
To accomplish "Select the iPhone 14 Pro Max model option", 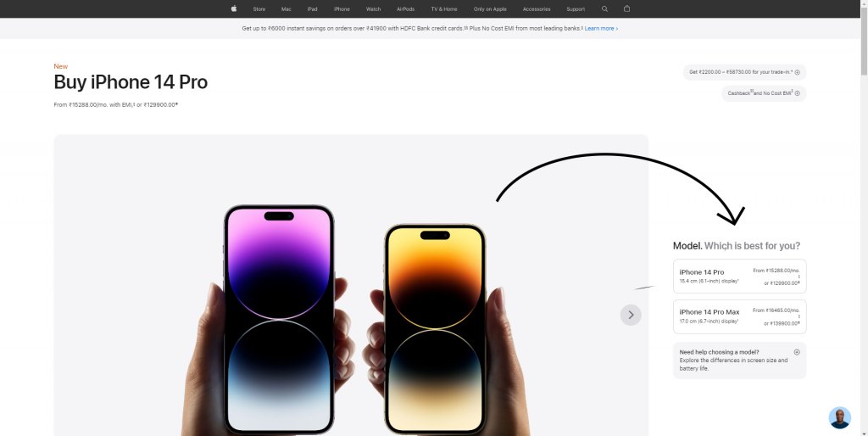I will click(x=739, y=316).
